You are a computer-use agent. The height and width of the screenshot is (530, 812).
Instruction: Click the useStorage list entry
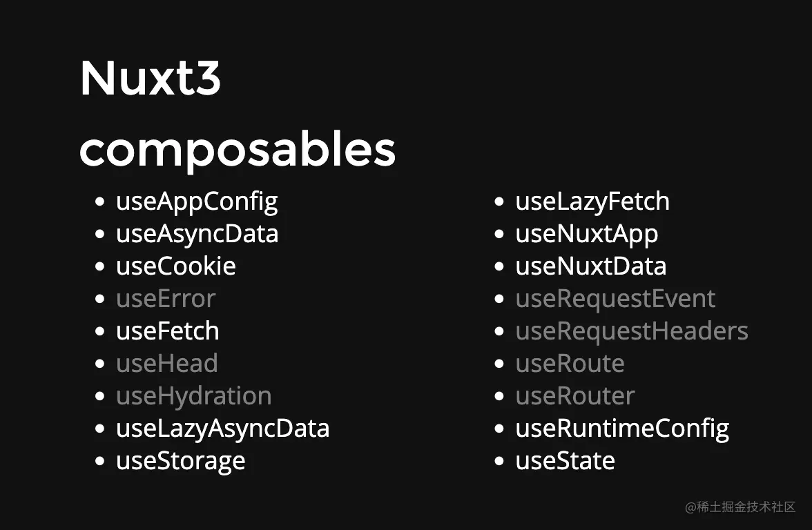click(180, 461)
